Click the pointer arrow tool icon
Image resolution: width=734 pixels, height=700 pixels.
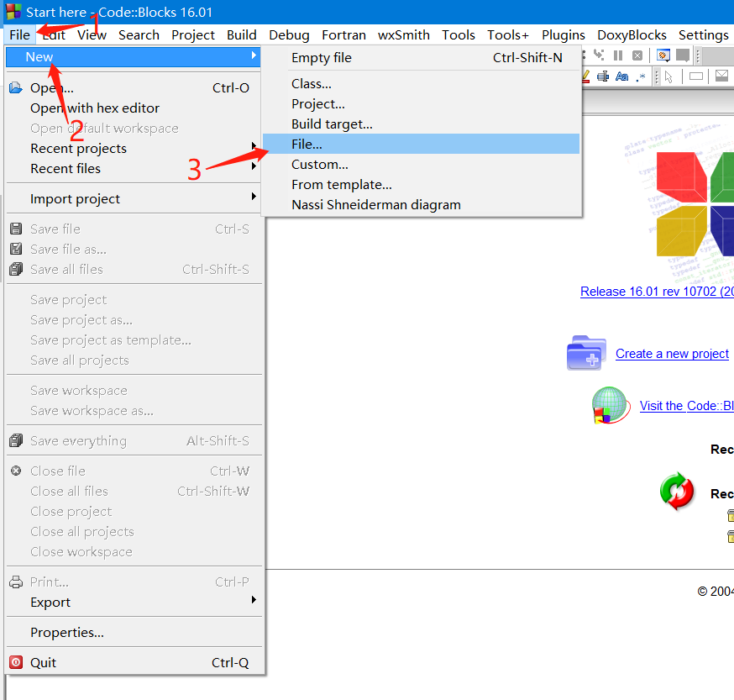(668, 76)
